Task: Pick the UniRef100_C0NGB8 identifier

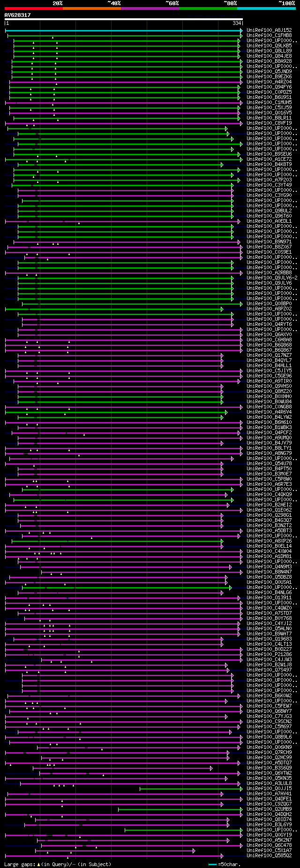Action: pos(269,407)
